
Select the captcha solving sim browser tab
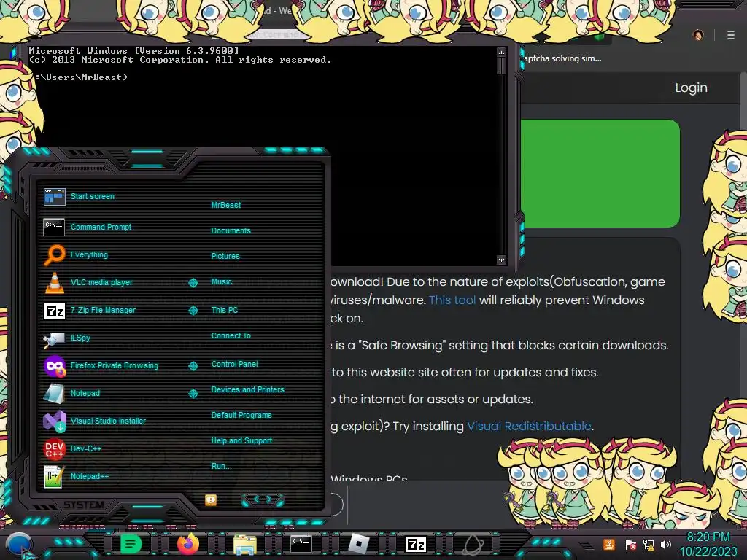562,58
